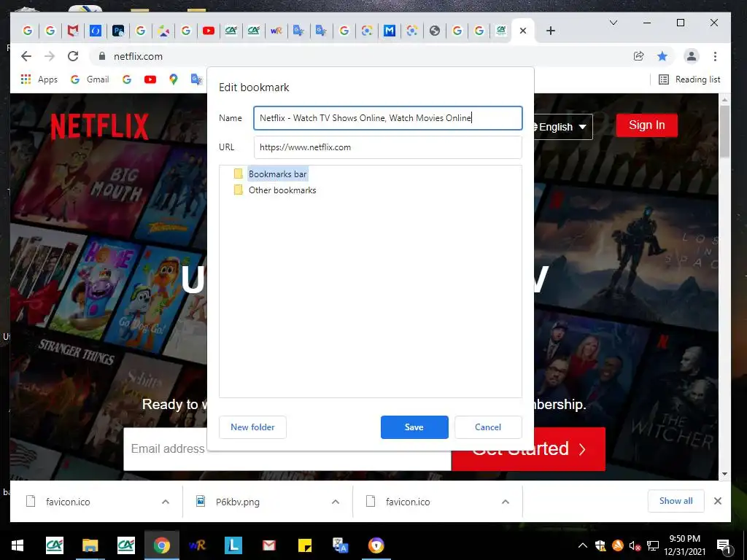Open network settings tray icon
The height and width of the screenshot is (560, 747).
point(653,545)
